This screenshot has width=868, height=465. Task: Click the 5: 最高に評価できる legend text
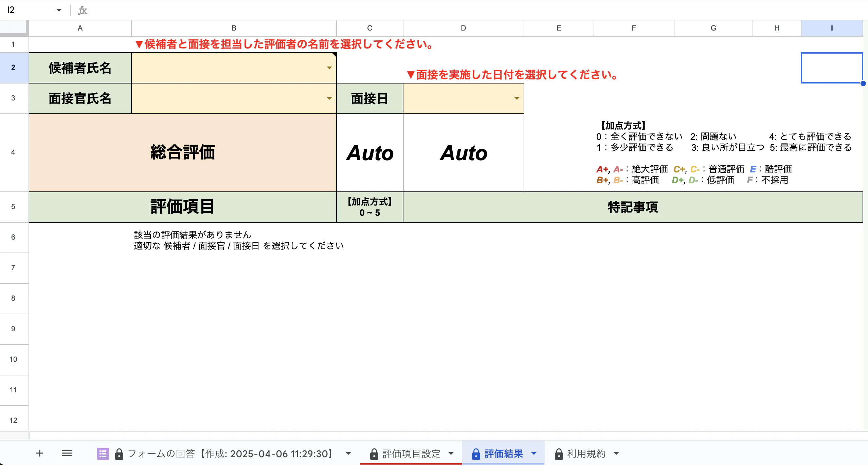(811, 148)
